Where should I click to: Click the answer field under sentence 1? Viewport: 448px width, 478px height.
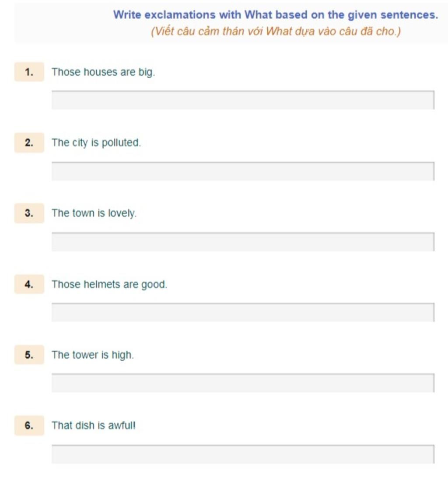(243, 100)
